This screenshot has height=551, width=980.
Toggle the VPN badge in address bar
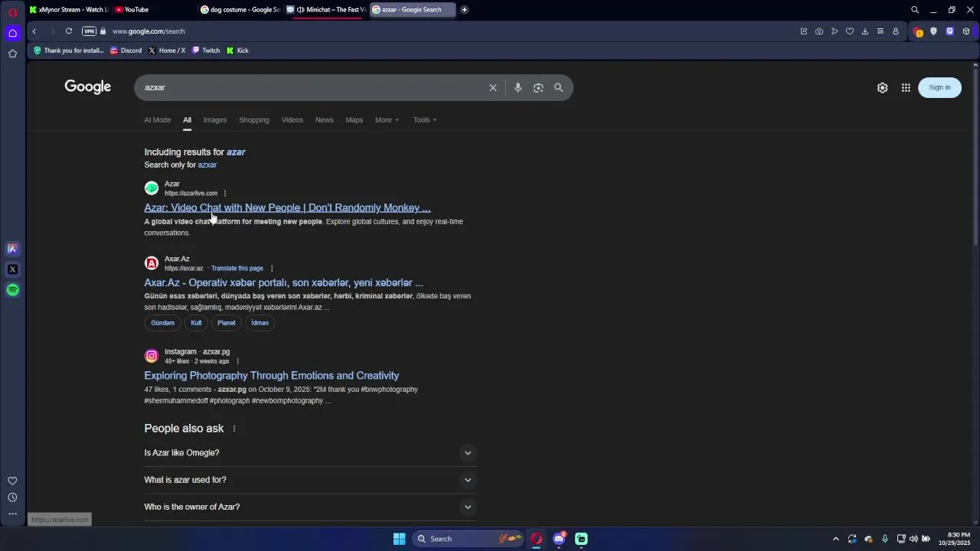(x=89, y=31)
